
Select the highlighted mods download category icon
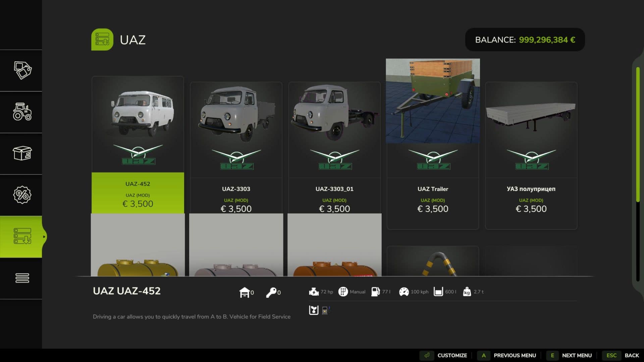point(22,236)
